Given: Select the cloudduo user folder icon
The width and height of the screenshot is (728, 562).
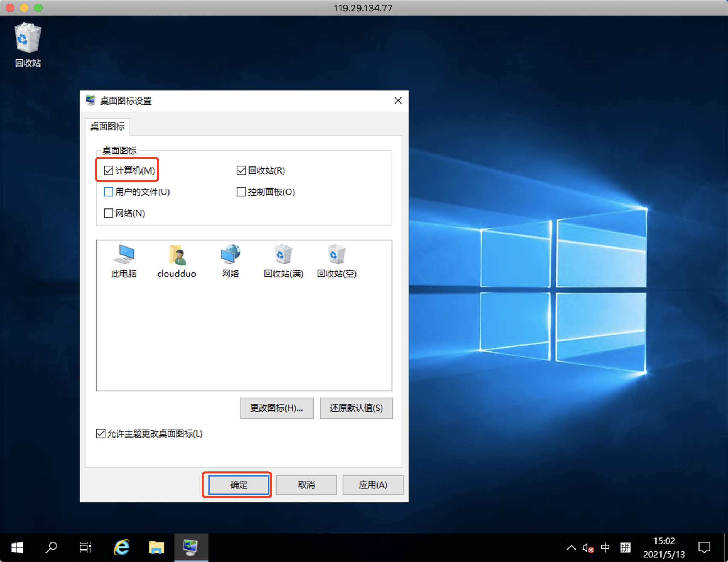Looking at the screenshot, I should pyautogui.click(x=177, y=261).
